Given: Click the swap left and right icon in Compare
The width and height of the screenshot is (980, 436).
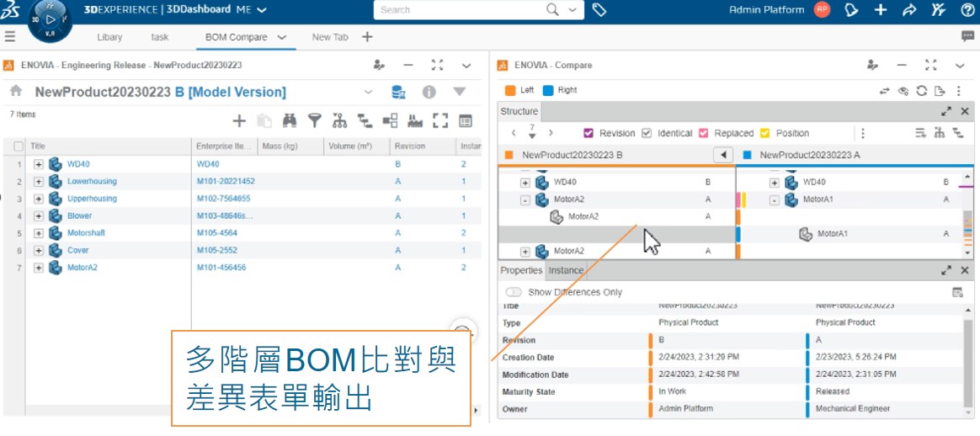Looking at the screenshot, I should (884, 91).
